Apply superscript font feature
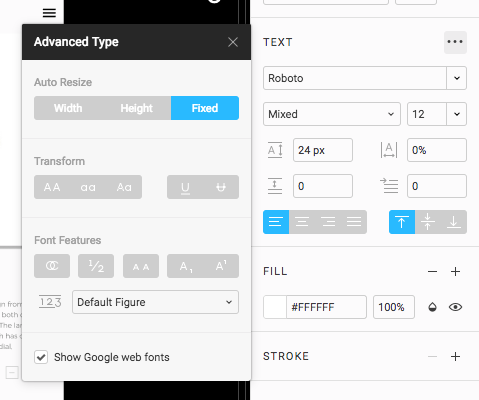The image size is (479, 400). pyautogui.click(x=221, y=266)
